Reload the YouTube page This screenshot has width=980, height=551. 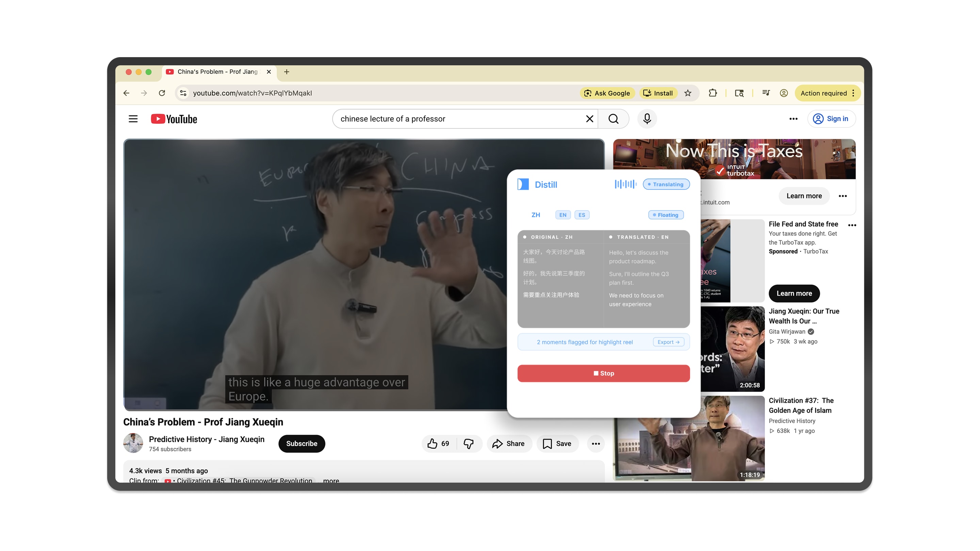[162, 93]
